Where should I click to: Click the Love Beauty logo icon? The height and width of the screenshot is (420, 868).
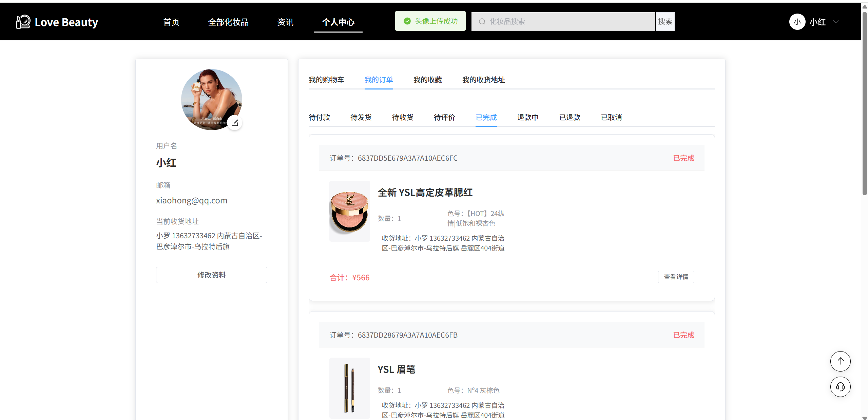tap(23, 22)
